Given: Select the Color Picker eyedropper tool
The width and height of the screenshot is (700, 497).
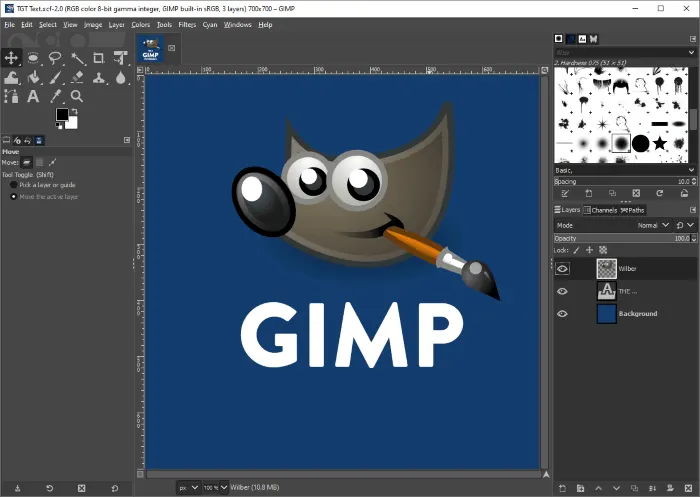Looking at the screenshot, I should click(x=55, y=96).
